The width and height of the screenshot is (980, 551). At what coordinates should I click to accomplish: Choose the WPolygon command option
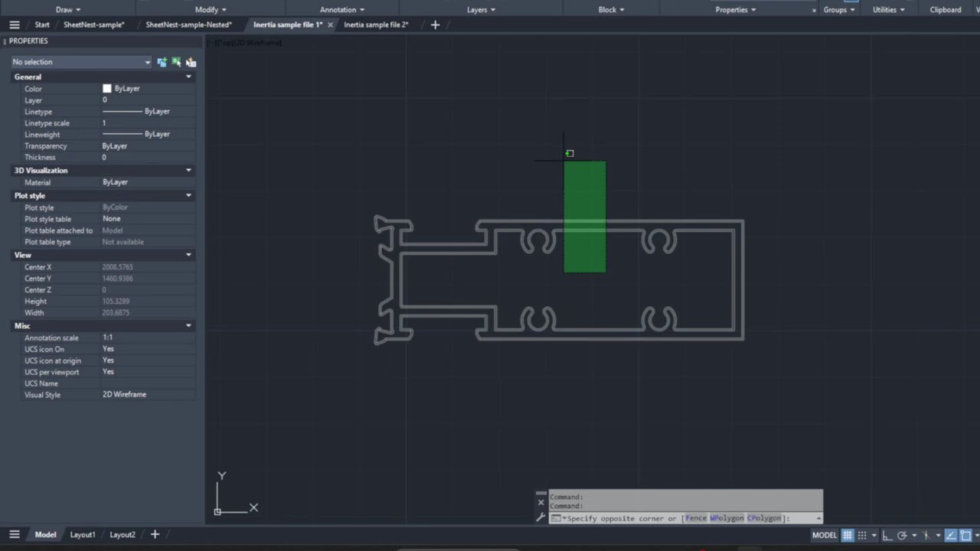click(x=727, y=518)
